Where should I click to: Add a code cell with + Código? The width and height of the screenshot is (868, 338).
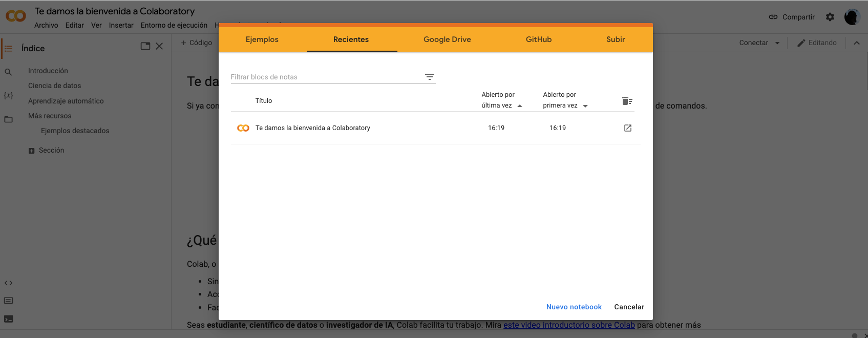[197, 43]
